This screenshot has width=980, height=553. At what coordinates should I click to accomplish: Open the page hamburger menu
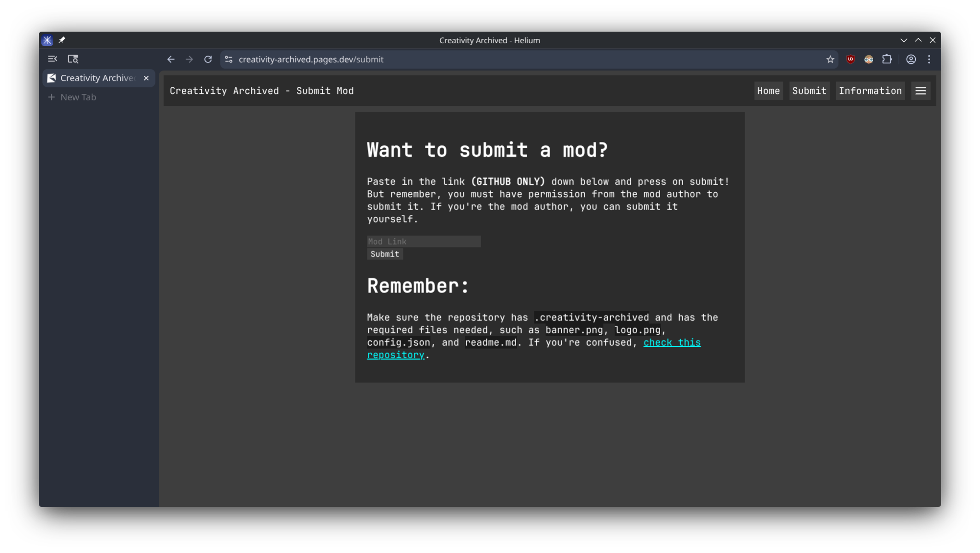[x=921, y=91]
